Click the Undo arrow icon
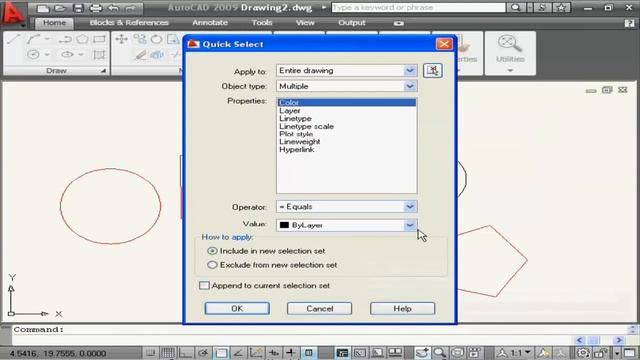640x360 pixels. click(113, 8)
